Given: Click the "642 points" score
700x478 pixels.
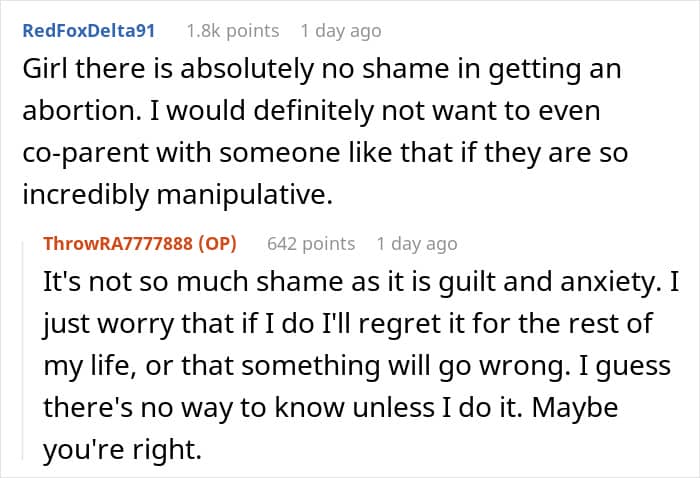Looking at the screenshot, I should [x=311, y=243].
